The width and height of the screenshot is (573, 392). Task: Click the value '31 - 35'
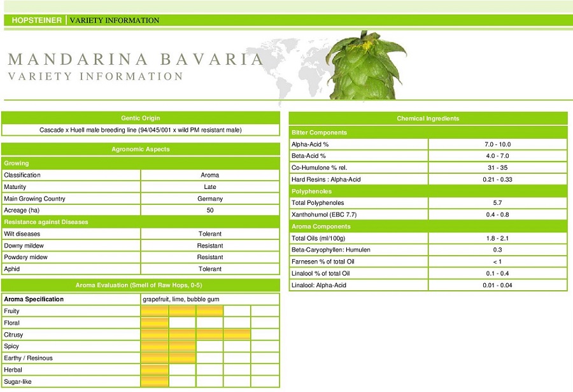[497, 168]
